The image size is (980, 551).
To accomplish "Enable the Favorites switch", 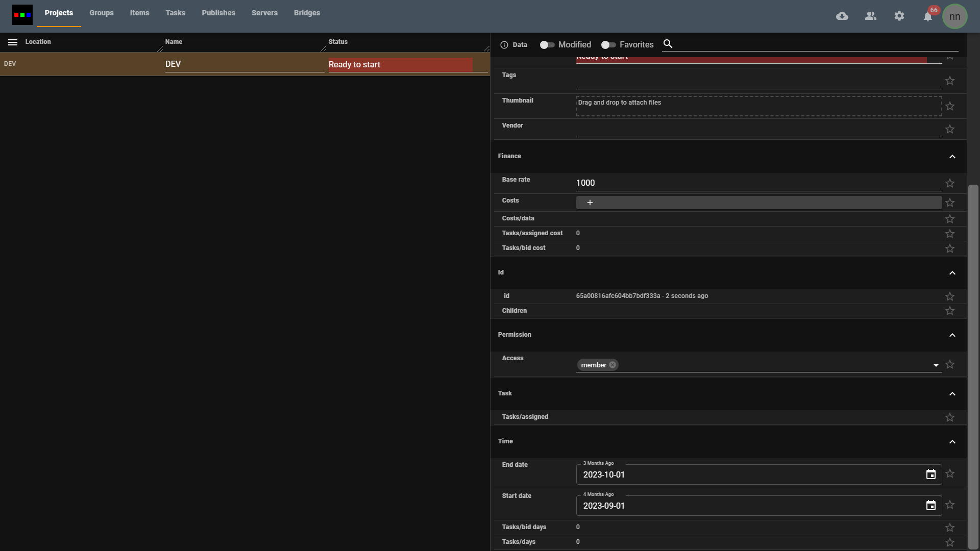I will pyautogui.click(x=608, y=45).
